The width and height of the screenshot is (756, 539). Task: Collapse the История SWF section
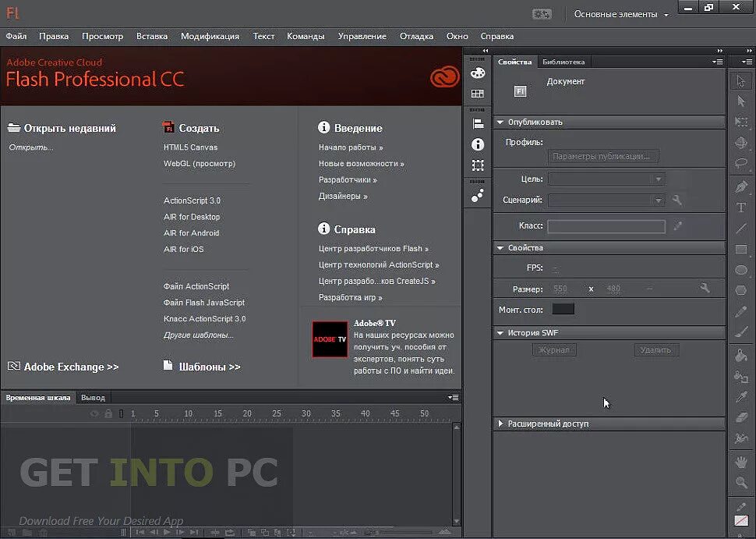click(500, 332)
